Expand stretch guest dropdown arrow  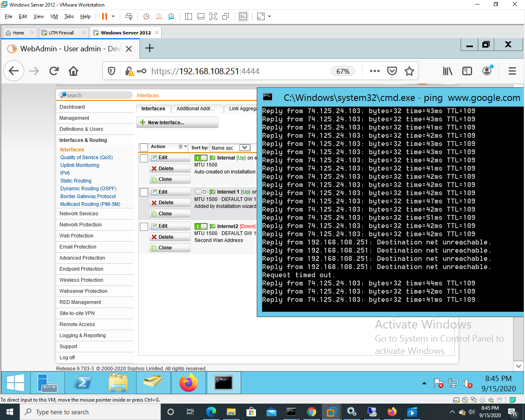click(x=269, y=16)
